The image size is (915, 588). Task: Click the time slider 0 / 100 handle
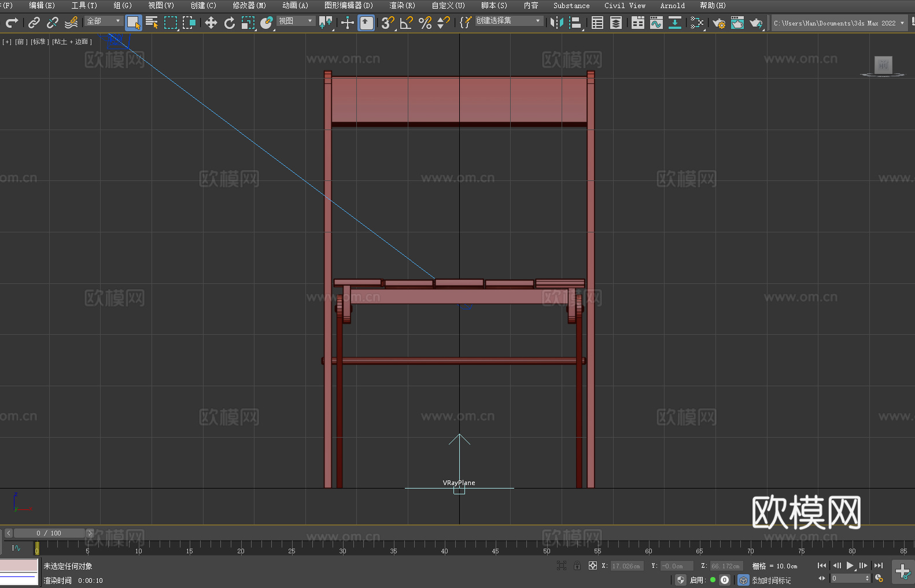click(49, 533)
